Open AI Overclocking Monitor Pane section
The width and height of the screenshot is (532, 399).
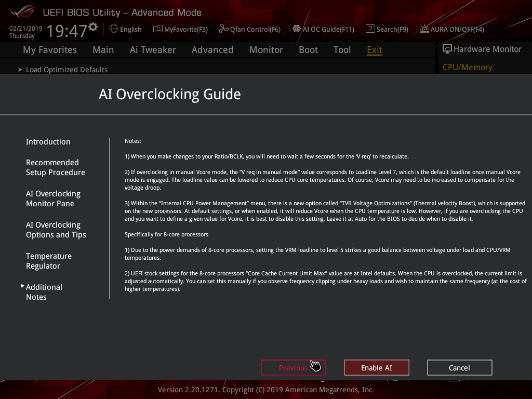coord(54,198)
